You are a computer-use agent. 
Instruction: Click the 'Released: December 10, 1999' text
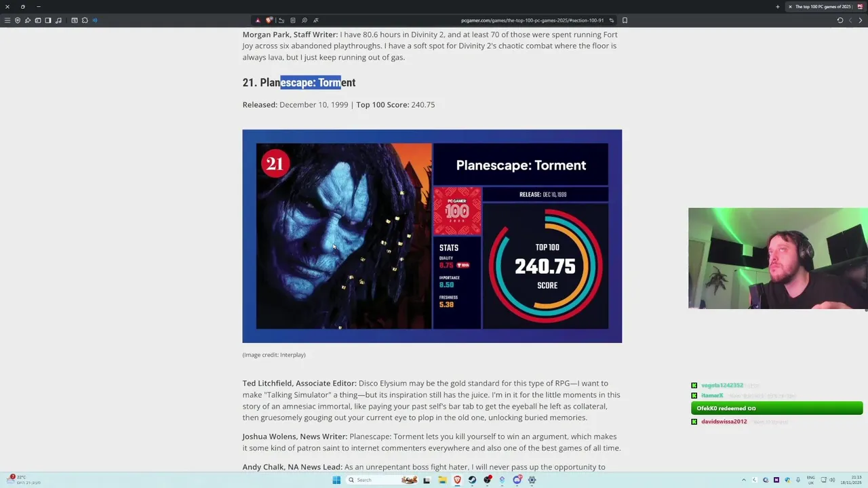point(295,104)
